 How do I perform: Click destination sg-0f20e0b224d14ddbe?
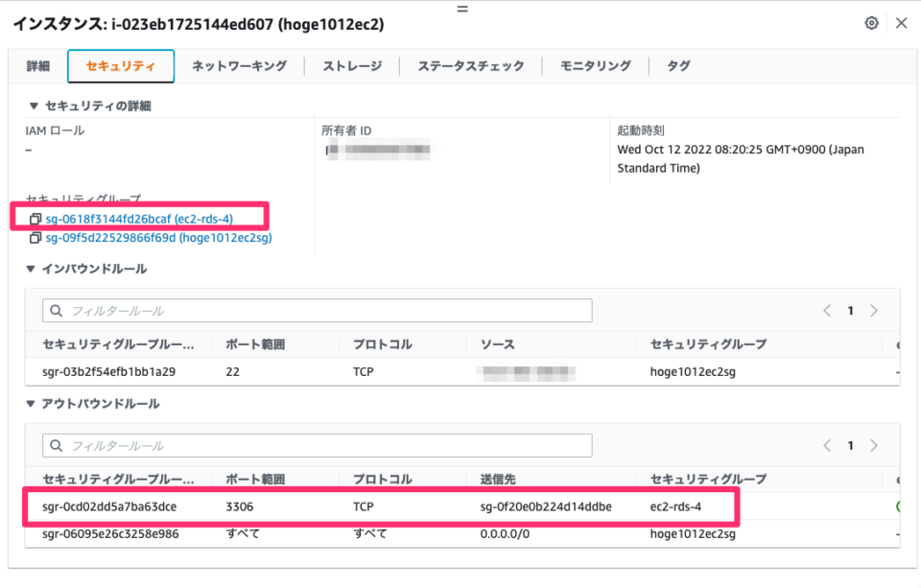(x=546, y=506)
